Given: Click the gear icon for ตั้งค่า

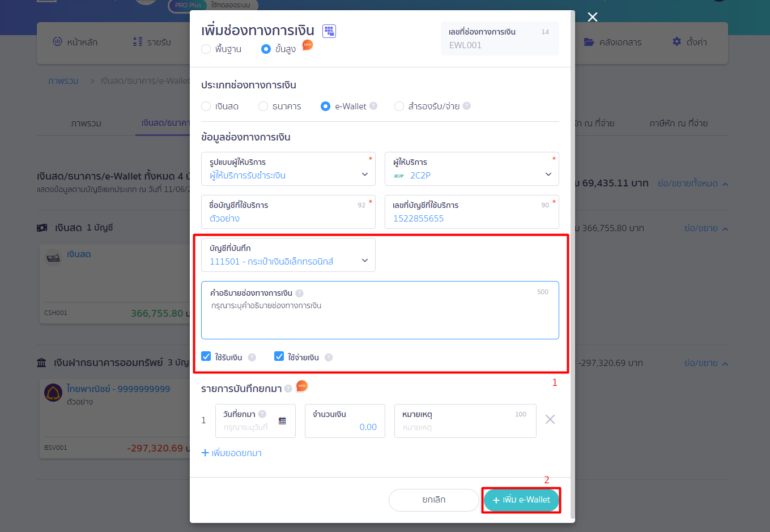Looking at the screenshot, I should (x=677, y=41).
